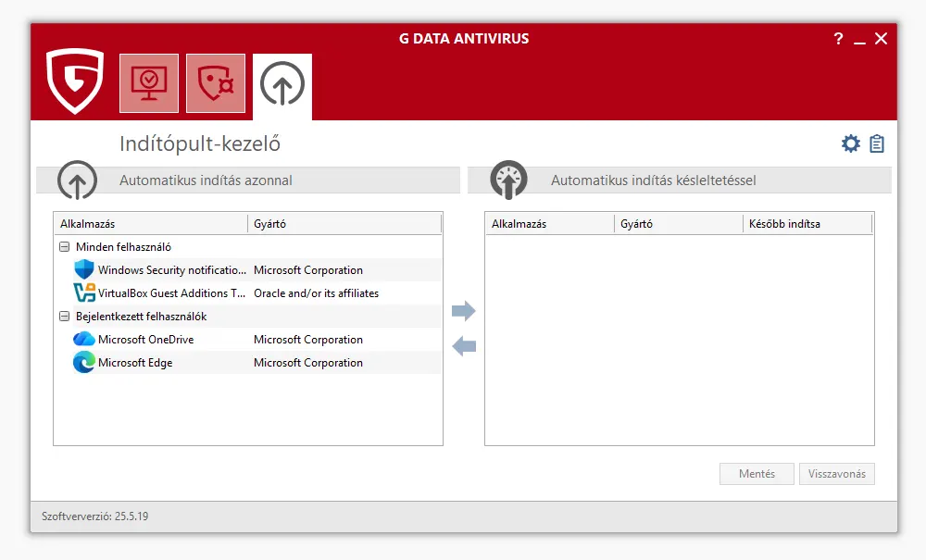This screenshot has height=560, width=926.
Task: Open the logs clipboard icon
Action: tap(877, 143)
